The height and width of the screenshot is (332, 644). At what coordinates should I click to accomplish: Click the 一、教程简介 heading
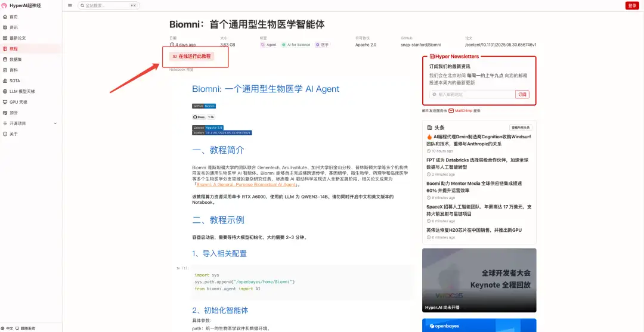click(218, 150)
